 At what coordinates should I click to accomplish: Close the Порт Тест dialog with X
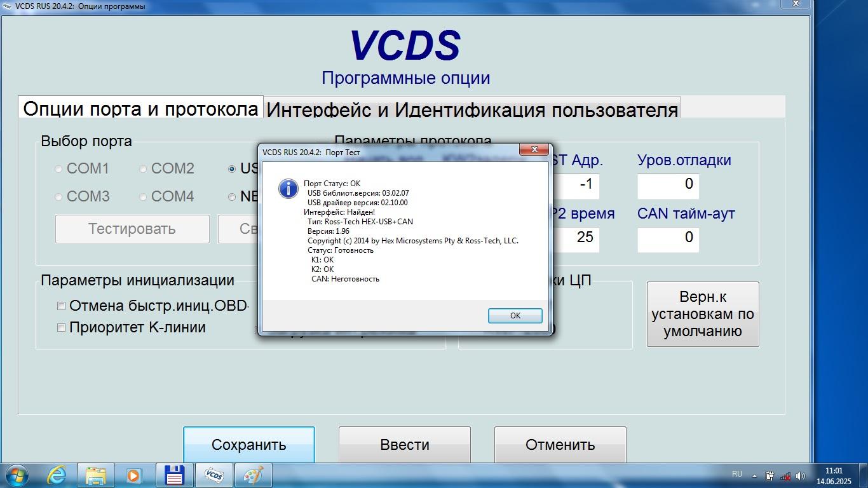[534, 150]
